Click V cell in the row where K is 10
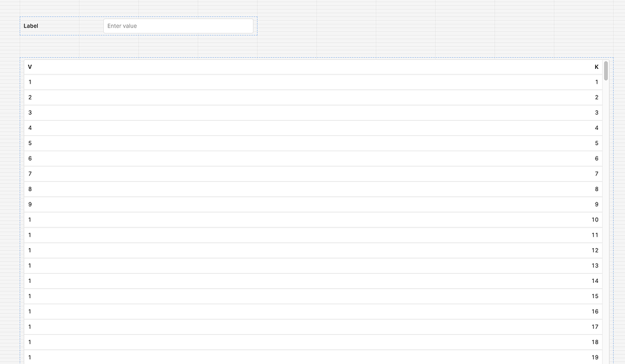 [30, 219]
